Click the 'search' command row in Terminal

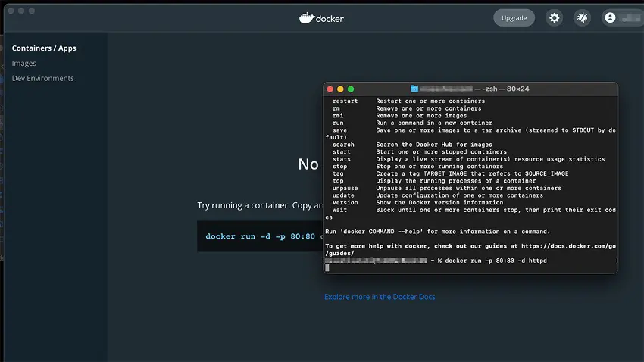pyautogui.click(x=412, y=145)
